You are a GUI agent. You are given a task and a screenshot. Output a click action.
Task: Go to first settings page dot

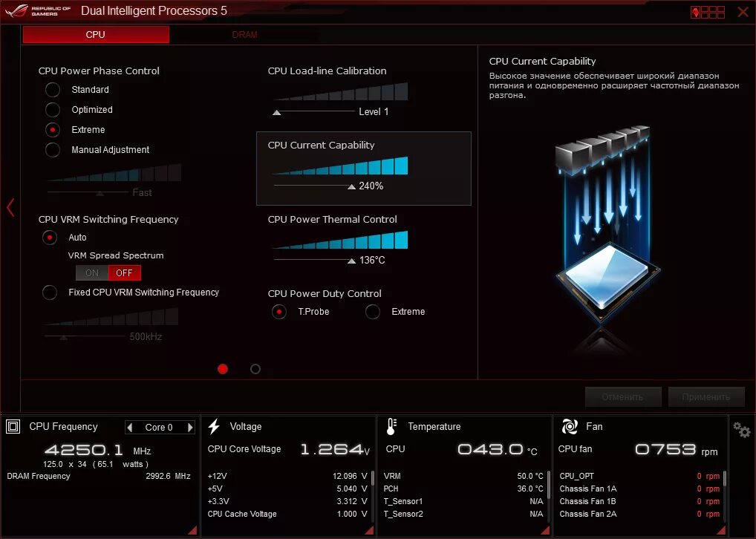(223, 369)
